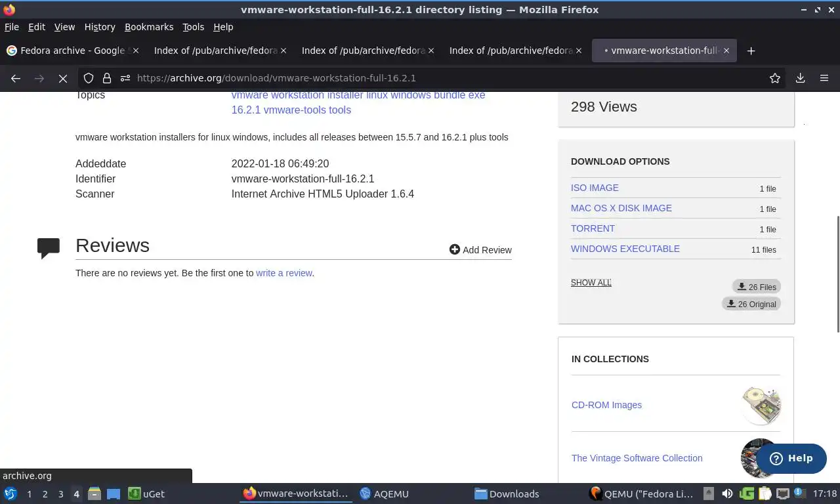This screenshot has width=840, height=504.
Task: Follow the write a review link
Action: point(284,273)
